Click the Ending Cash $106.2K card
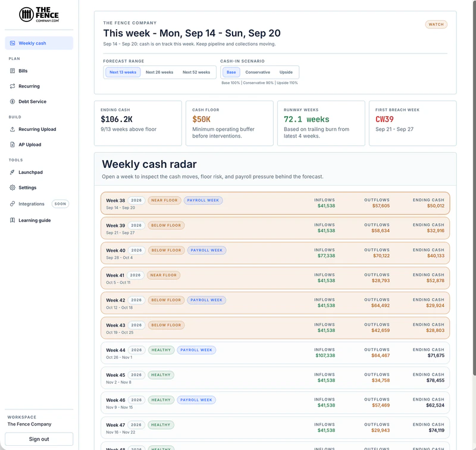The image size is (476, 450). tap(138, 123)
